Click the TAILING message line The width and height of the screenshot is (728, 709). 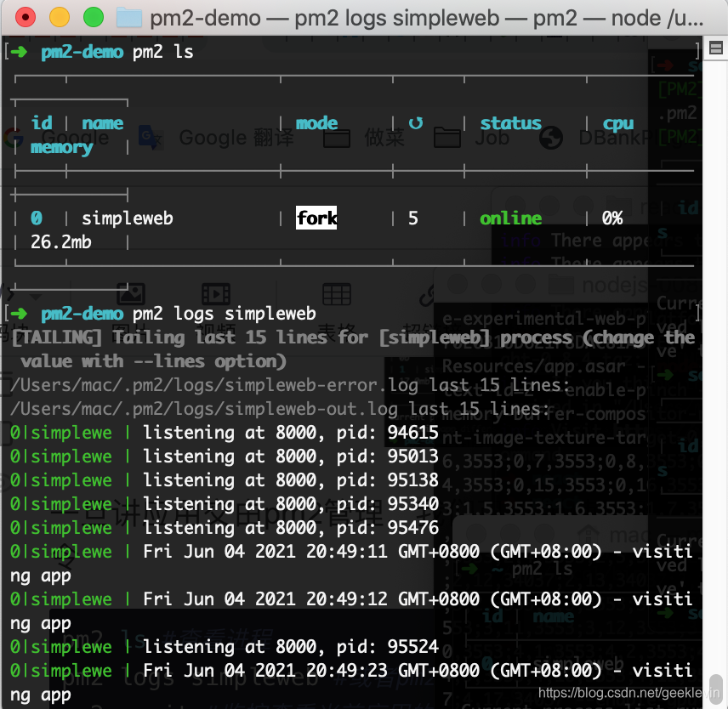click(353, 349)
